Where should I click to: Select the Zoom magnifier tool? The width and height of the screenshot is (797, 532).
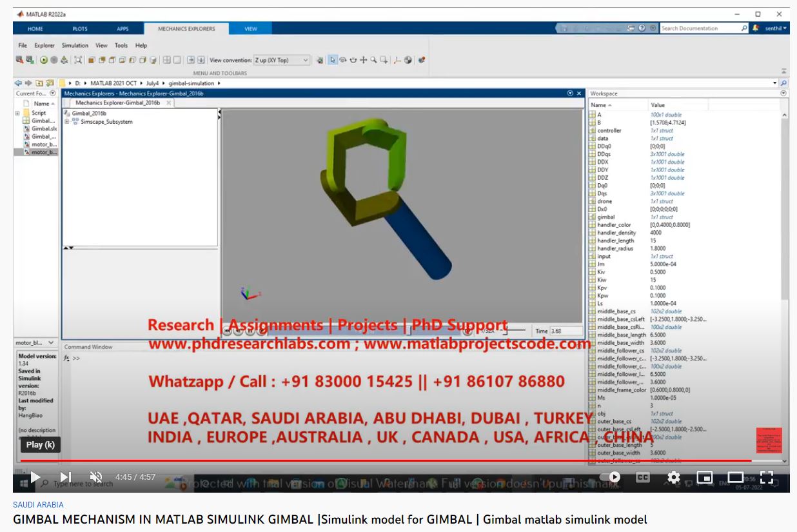(x=373, y=60)
